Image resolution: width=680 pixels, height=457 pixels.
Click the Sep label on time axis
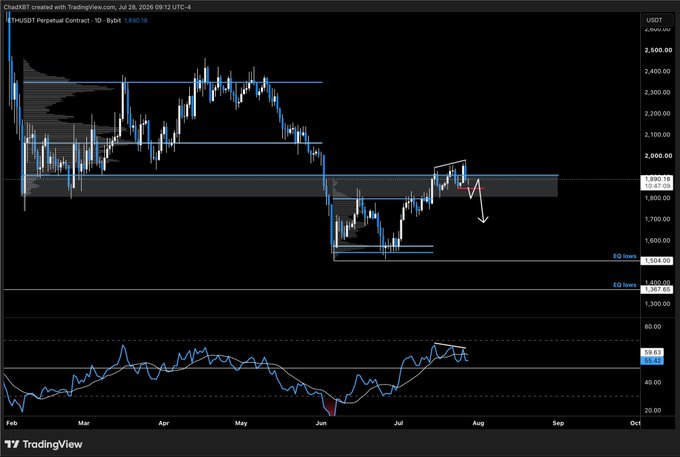pyautogui.click(x=558, y=423)
